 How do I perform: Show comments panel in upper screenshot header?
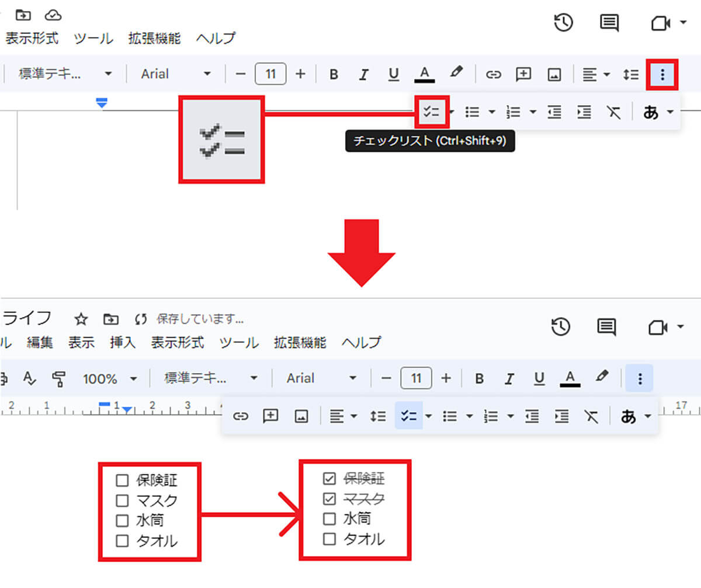pos(609,23)
